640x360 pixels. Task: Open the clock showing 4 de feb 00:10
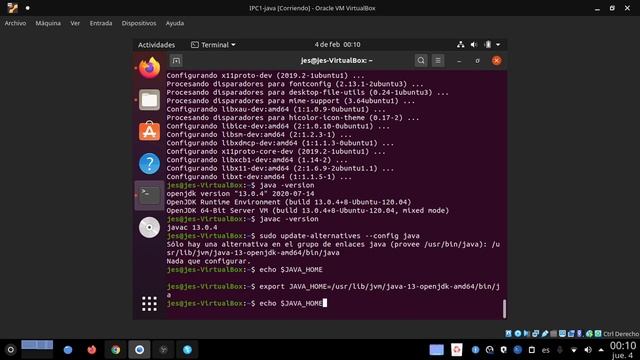pyautogui.click(x=337, y=44)
